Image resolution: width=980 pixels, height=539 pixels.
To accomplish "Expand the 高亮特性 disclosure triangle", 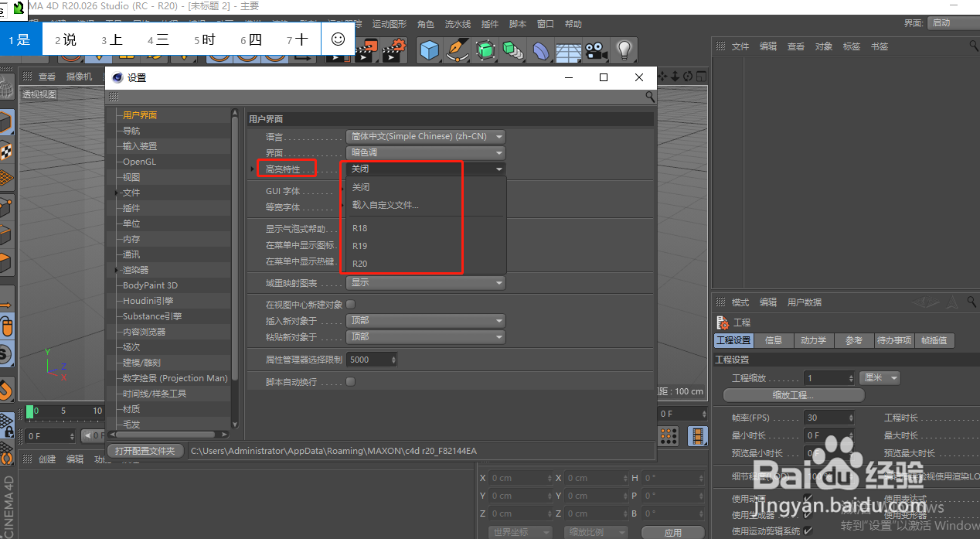I will [x=253, y=169].
